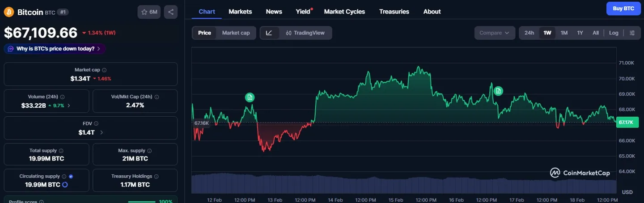644x203 pixels.
Task: Click the $33.22B volume value
Action: [33, 106]
